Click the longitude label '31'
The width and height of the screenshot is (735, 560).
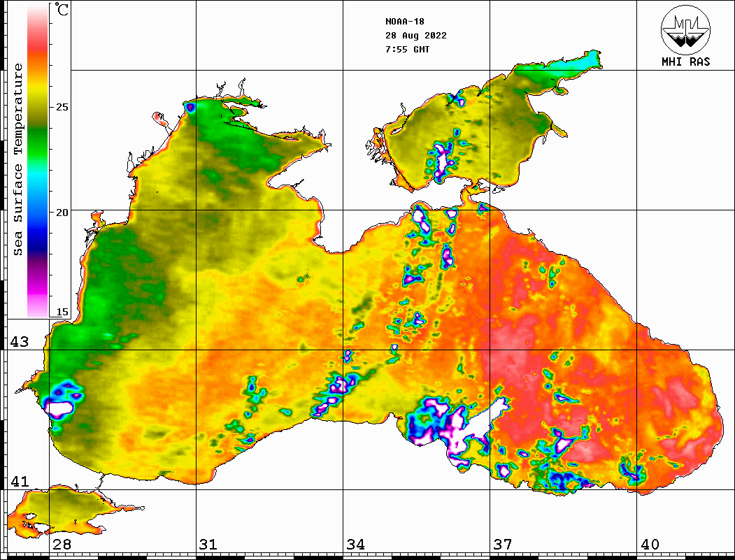208,544
